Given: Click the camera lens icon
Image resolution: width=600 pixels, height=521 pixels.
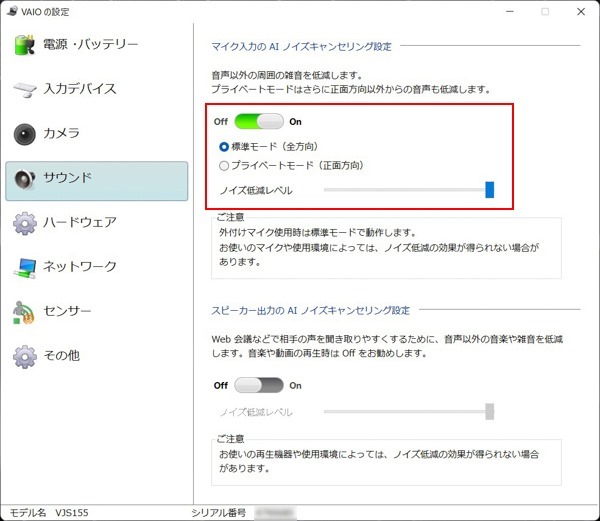Looking at the screenshot, I should pos(24,134).
